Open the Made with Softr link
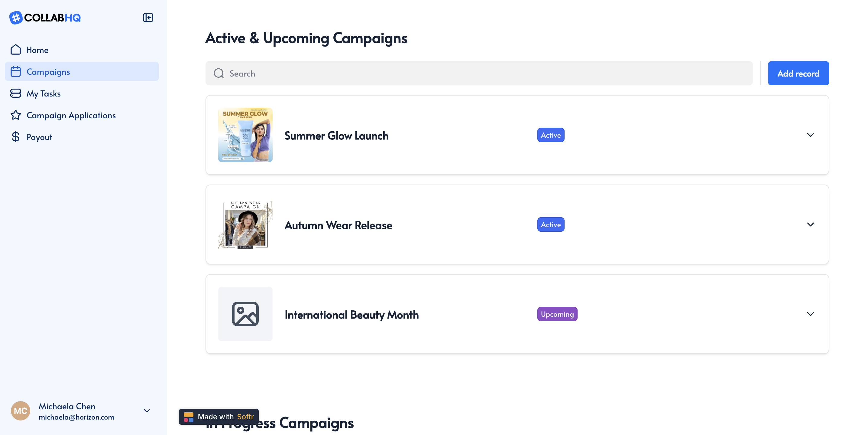Viewport: 868px width, 435px height. point(219,417)
